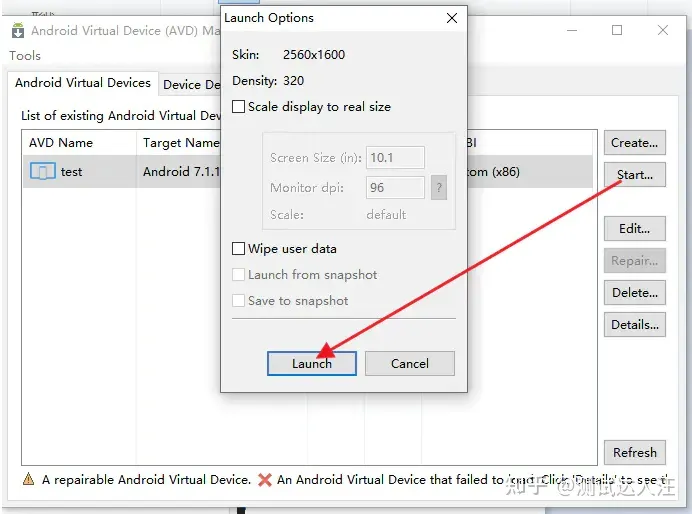This screenshot has height=514, width=692.
Task: Click the red X failed-to-load icon
Action: pyautogui.click(x=265, y=480)
